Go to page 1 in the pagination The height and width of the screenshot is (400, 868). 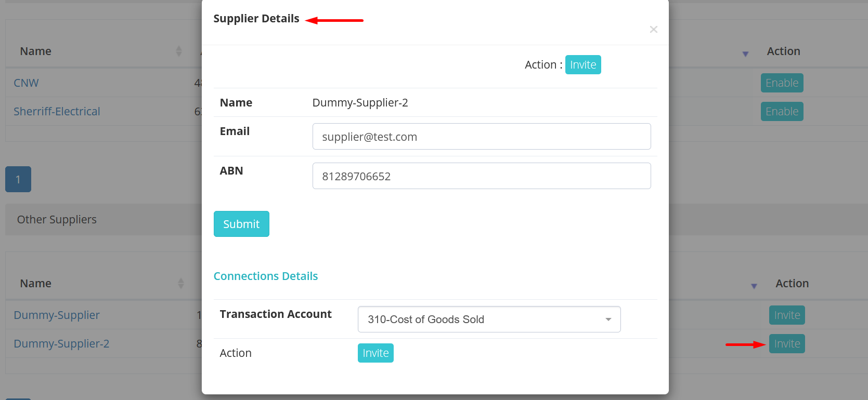pyautogui.click(x=18, y=179)
